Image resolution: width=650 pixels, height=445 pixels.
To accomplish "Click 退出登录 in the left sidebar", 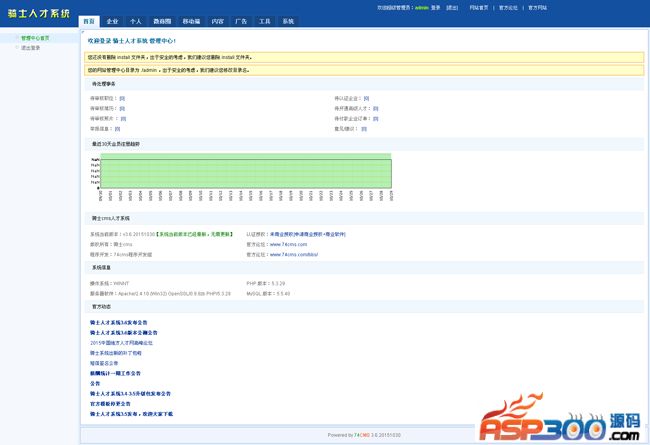I will (30, 47).
